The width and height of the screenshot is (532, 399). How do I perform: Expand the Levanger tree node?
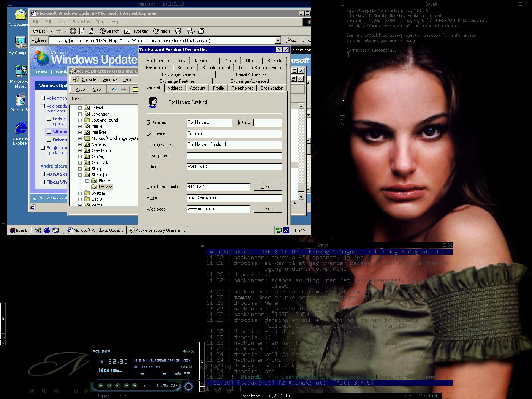[x=80, y=114]
